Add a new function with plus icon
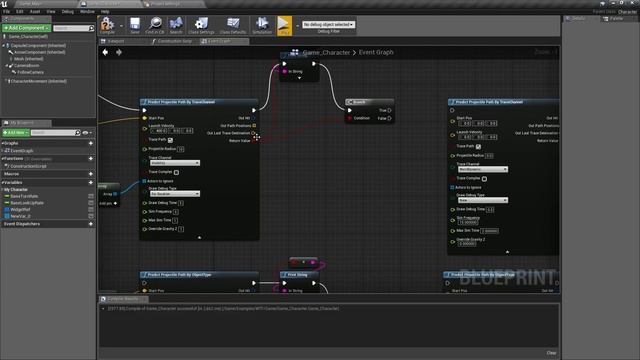 [x=91, y=158]
